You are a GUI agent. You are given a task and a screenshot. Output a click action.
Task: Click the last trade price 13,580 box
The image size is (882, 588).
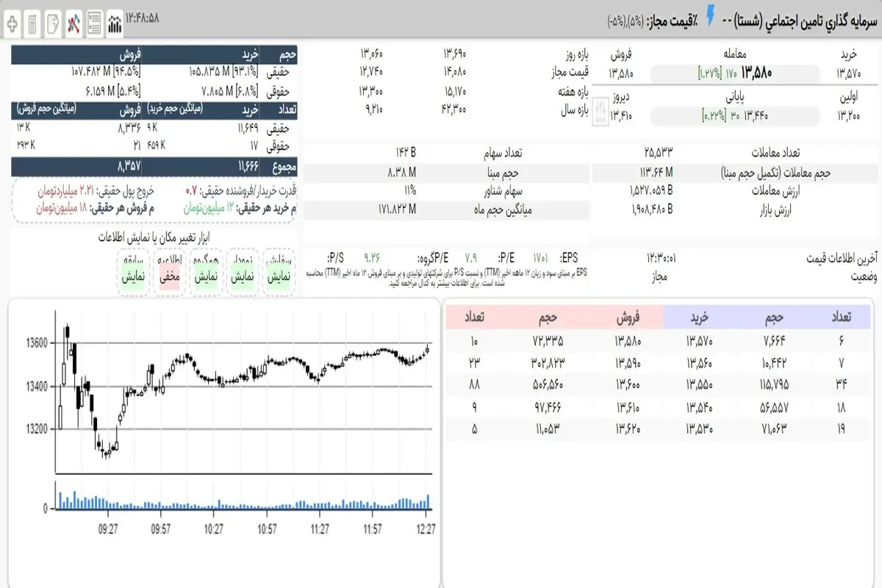734,73
